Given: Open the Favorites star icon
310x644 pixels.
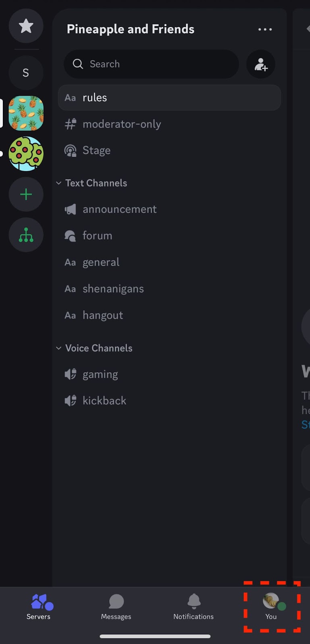Looking at the screenshot, I should [x=26, y=26].
